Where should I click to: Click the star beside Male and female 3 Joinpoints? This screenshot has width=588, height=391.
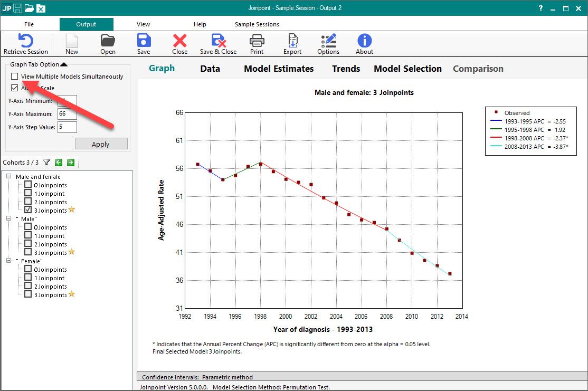[72, 210]
